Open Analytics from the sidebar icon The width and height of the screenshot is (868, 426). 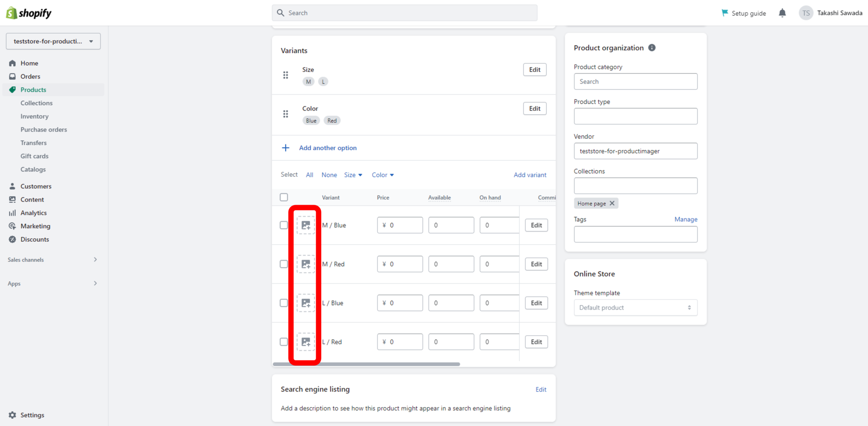13,213
